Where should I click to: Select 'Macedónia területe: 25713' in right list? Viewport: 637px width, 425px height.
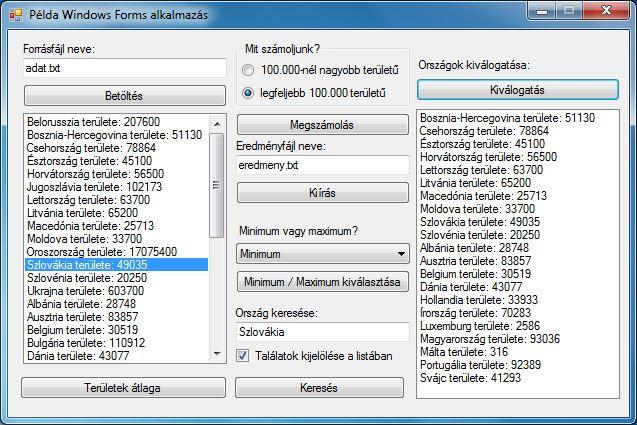coord(518,196)
